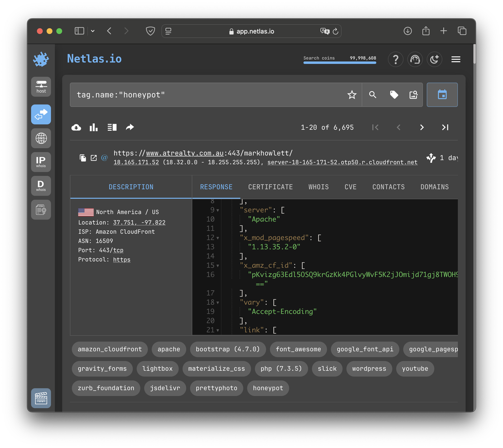Viewport: 503px width, 448px height.
Task: Collapse the "x_mod_pagespeed" JSON node
Action: pos(218,238)
